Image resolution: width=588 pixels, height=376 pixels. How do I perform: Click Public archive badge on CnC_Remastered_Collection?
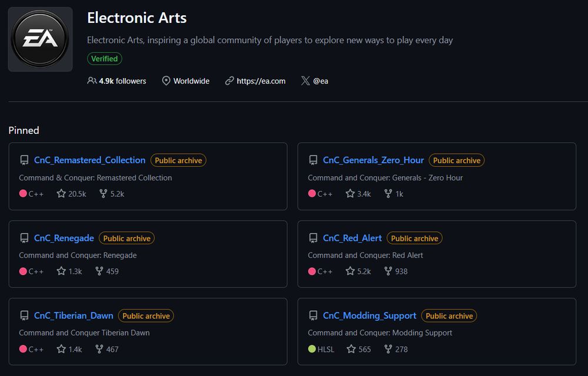click(178, 160)
